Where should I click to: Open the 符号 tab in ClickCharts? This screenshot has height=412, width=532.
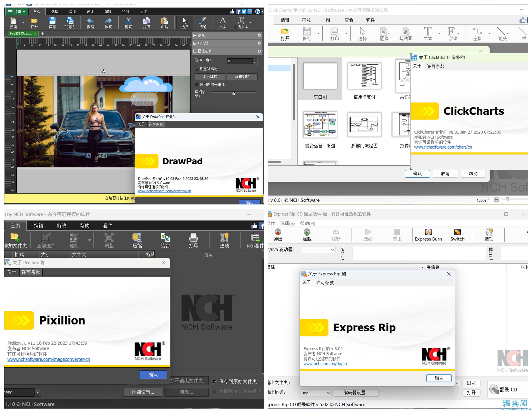[306, 20]
